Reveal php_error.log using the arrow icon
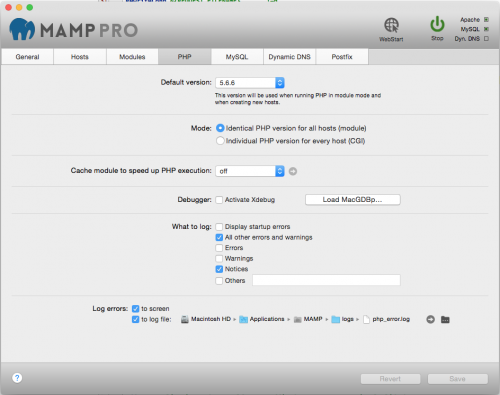This screenshot has width=500, height=395. pyautogui.click(x=430, y=319)
